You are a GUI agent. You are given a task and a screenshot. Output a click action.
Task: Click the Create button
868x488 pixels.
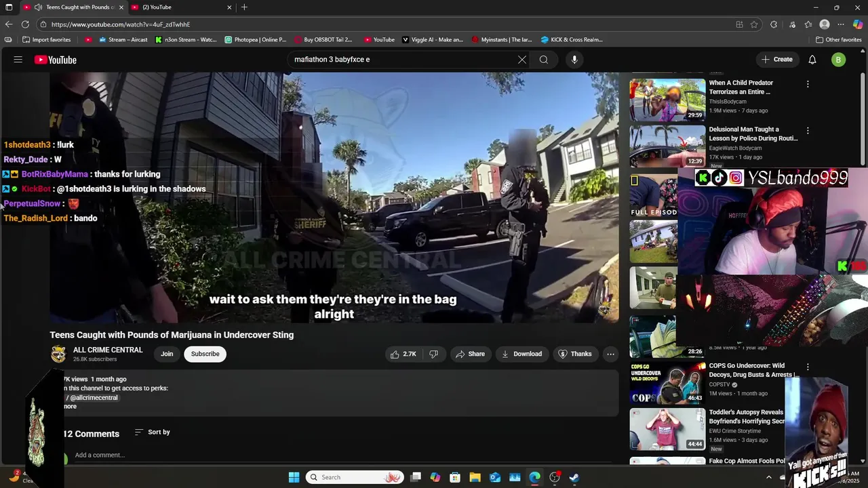pyautogui.click(x=776, y=60)
